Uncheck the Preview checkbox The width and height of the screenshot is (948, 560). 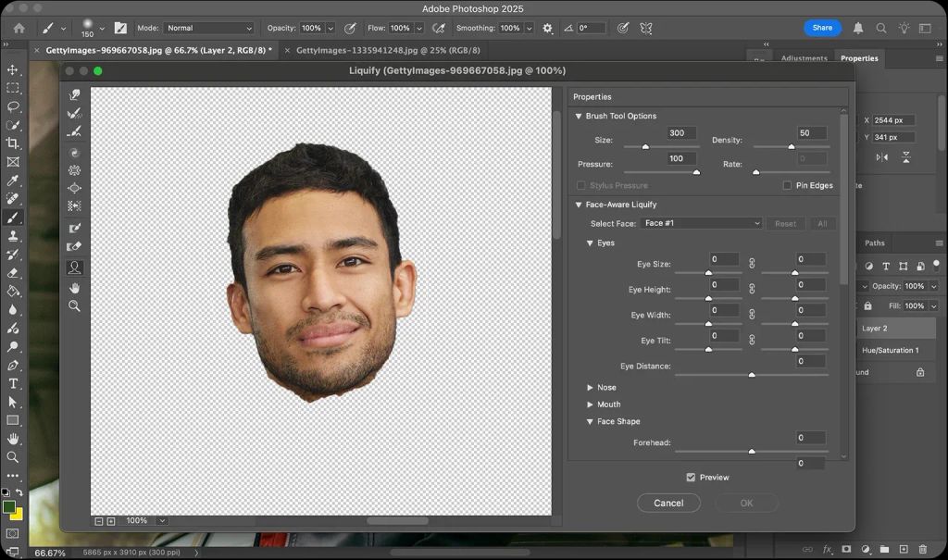point(691,478)
